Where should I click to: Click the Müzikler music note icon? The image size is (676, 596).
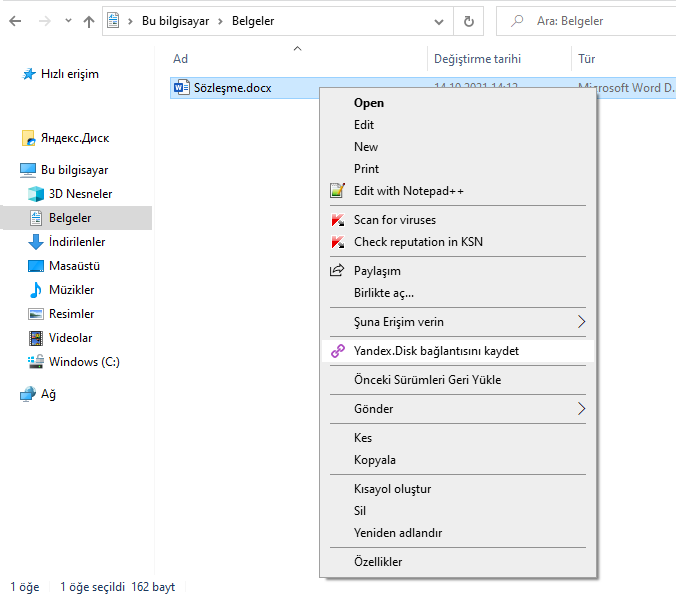tap(36, 290)
